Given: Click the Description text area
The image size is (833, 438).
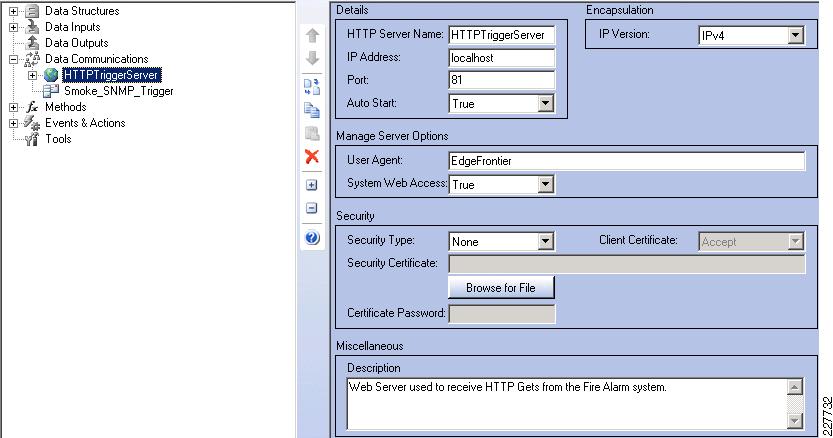Looking at the screenshot, I should pyautogui.click(x=567, y=403).
